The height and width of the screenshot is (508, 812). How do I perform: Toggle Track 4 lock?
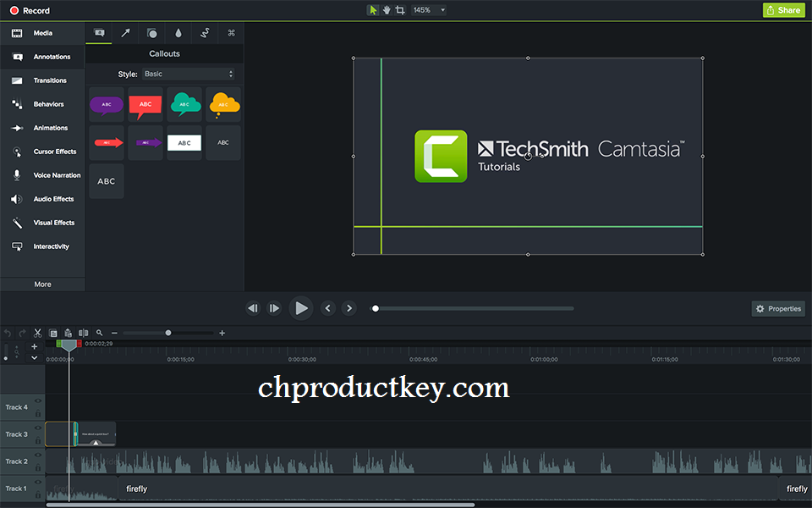(38, 413)
